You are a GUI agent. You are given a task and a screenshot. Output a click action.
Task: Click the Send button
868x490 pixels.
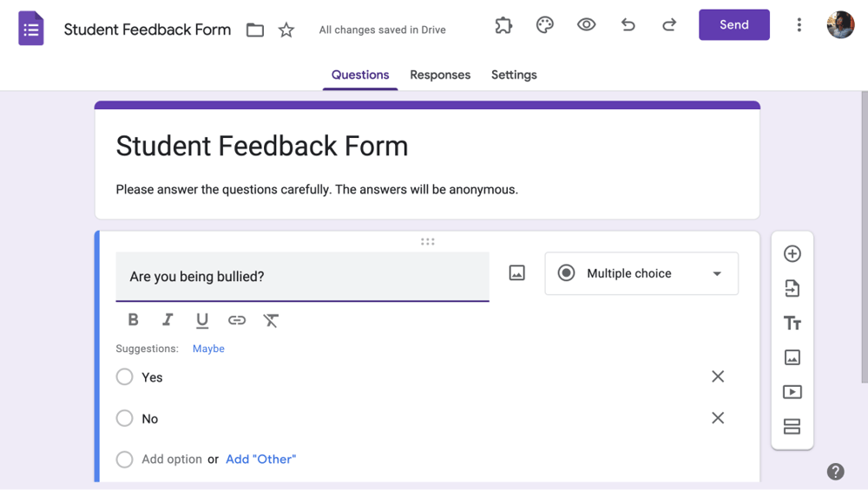click(734, 25)
